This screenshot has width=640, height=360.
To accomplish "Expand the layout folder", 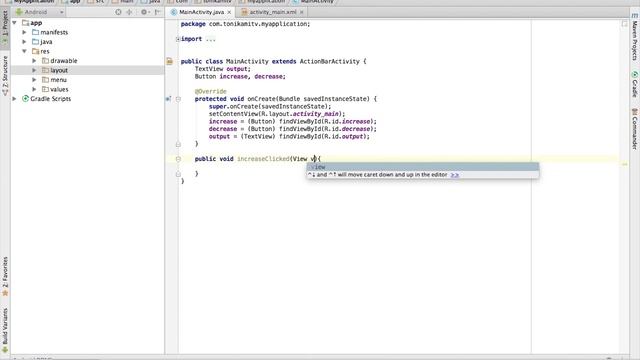I will tap(34, 70).
